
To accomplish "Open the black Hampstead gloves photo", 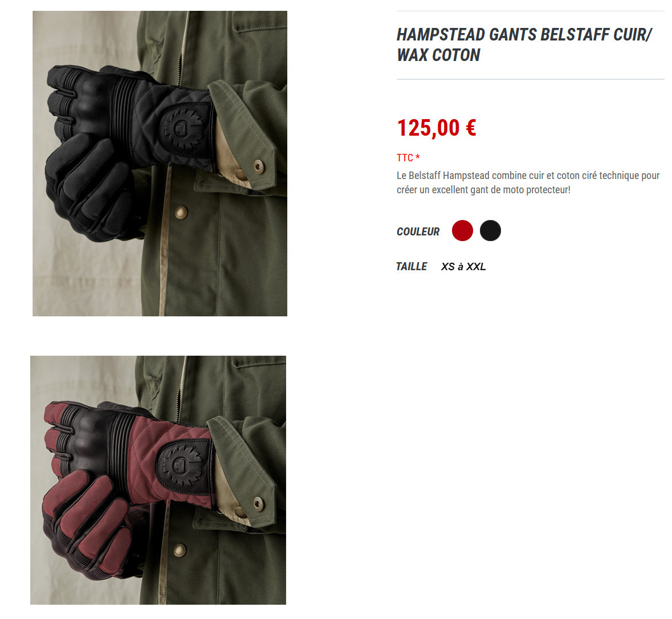I will [160, 164].
